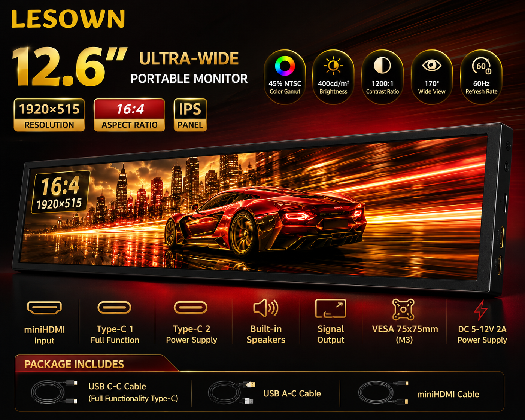
Task: Click the red lightning bolt power icon
Action: click(x=481, y=310)
